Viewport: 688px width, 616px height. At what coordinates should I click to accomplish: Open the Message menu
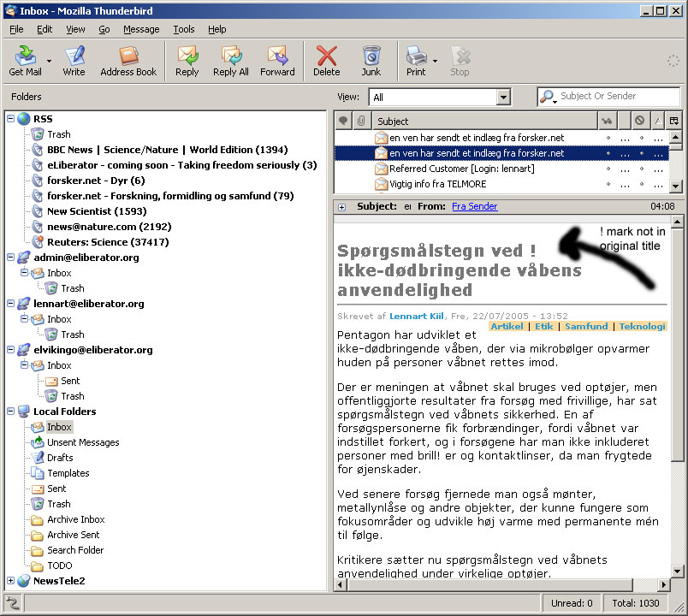coord(141,29)
